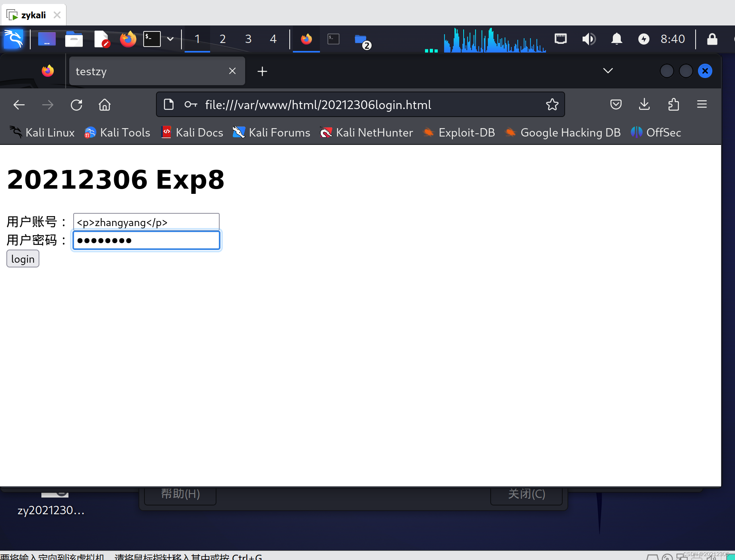
Task: Submit form with login button
Action: 23,259
